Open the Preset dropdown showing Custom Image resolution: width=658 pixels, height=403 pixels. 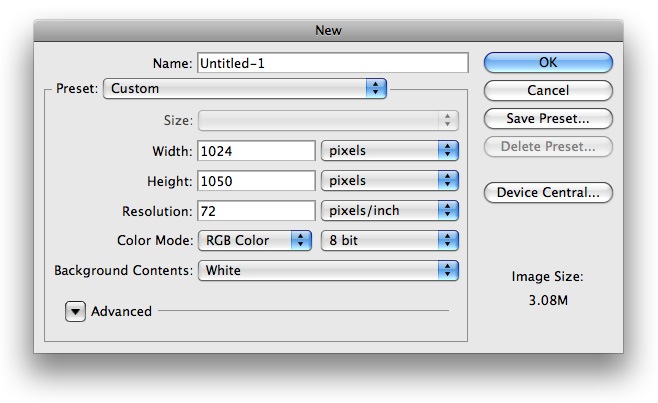point(245,89)
